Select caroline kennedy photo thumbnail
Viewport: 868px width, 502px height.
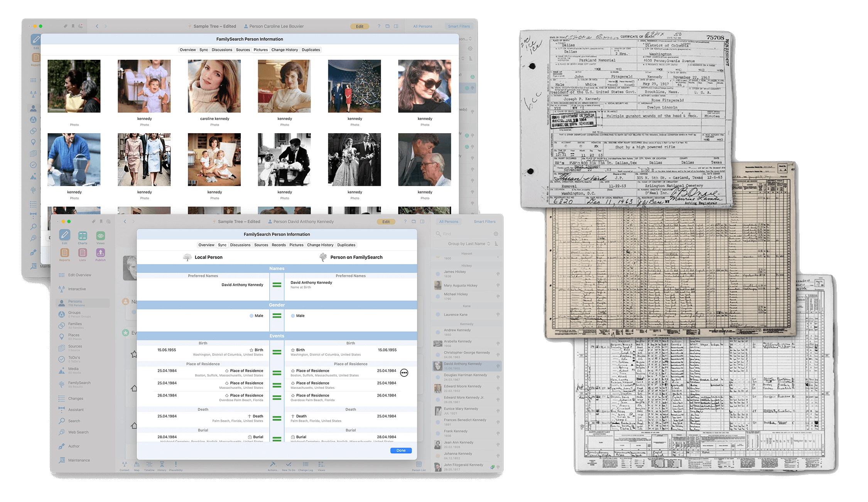point(214,86)
